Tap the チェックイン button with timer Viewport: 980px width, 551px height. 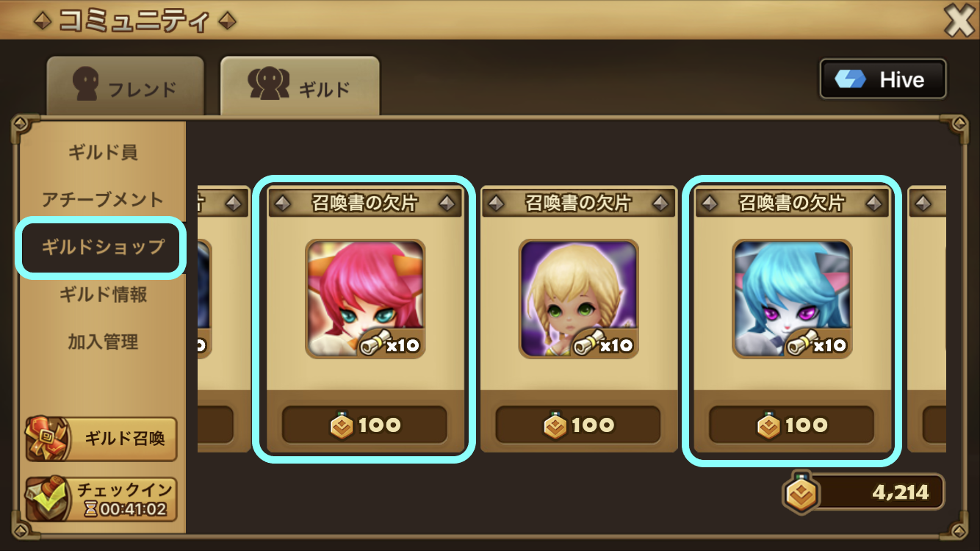(x=101, y=500)
